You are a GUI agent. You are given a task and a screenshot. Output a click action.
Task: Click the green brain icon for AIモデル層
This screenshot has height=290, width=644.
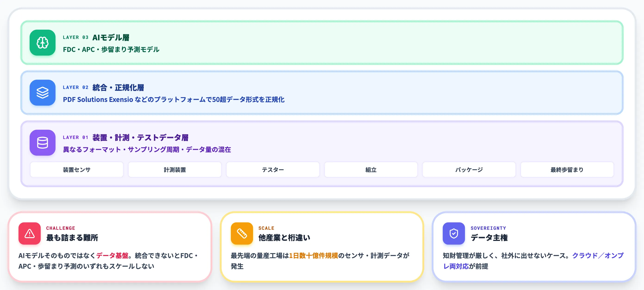(x=43, y=43)
